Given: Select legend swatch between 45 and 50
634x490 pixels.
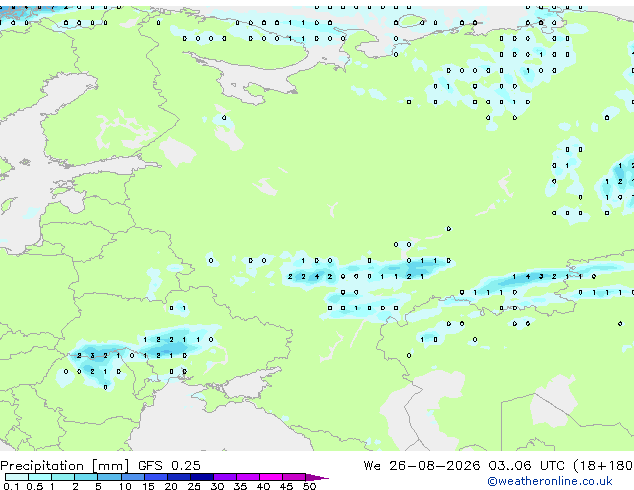Looking at the screenshot, I should (x=294, y=477).
